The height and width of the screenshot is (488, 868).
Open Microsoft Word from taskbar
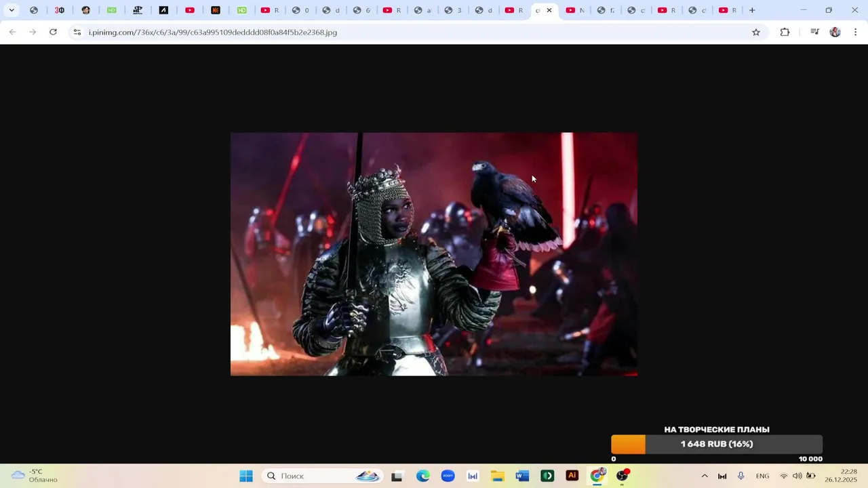(x=522, y=476)
